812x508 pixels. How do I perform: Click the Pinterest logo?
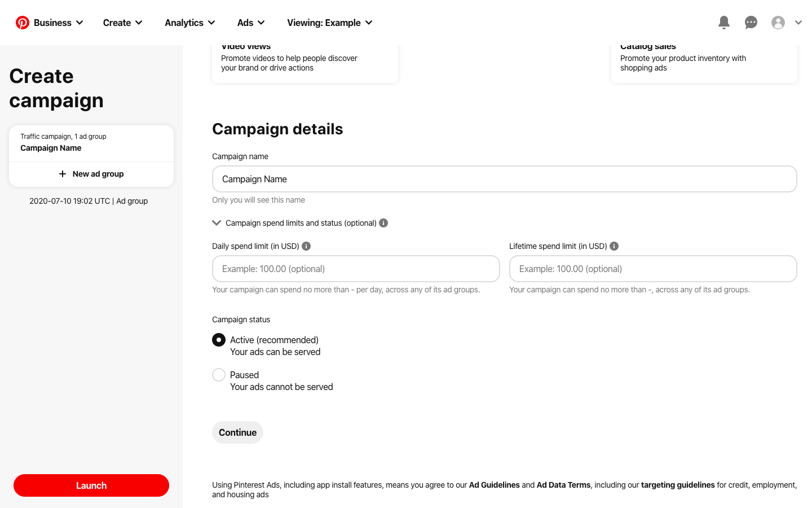point(23,23)
